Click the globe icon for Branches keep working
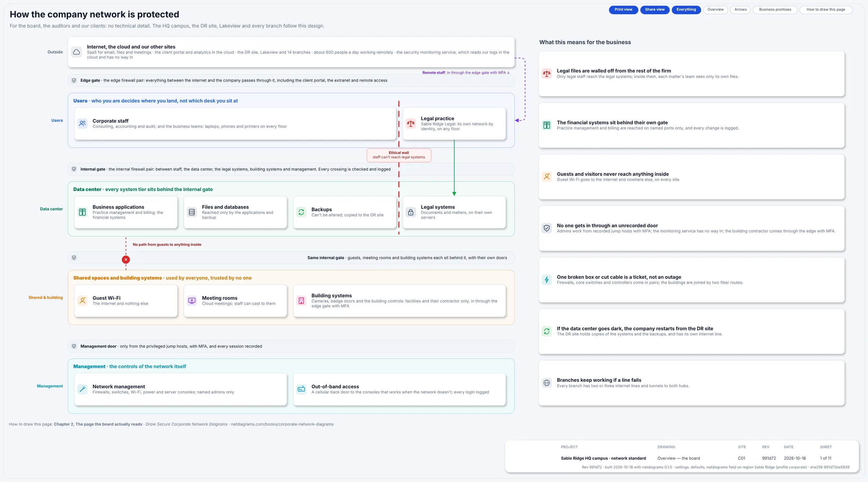868x482 pixels. [547, 383]
